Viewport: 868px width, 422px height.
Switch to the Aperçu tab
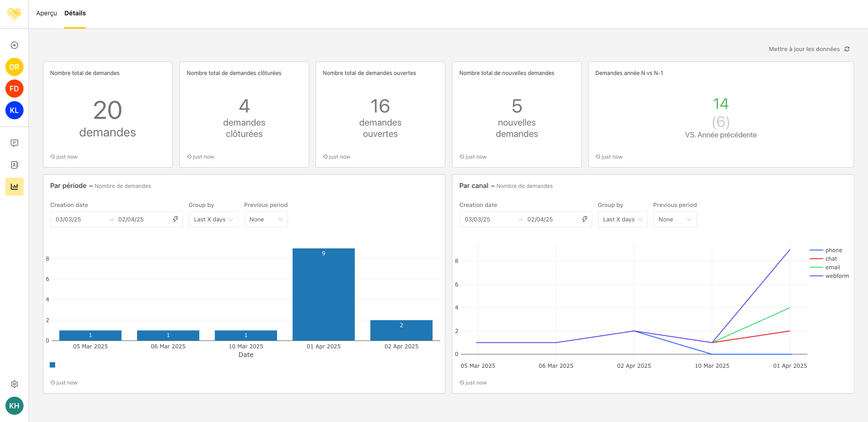(x=47, y=14)
